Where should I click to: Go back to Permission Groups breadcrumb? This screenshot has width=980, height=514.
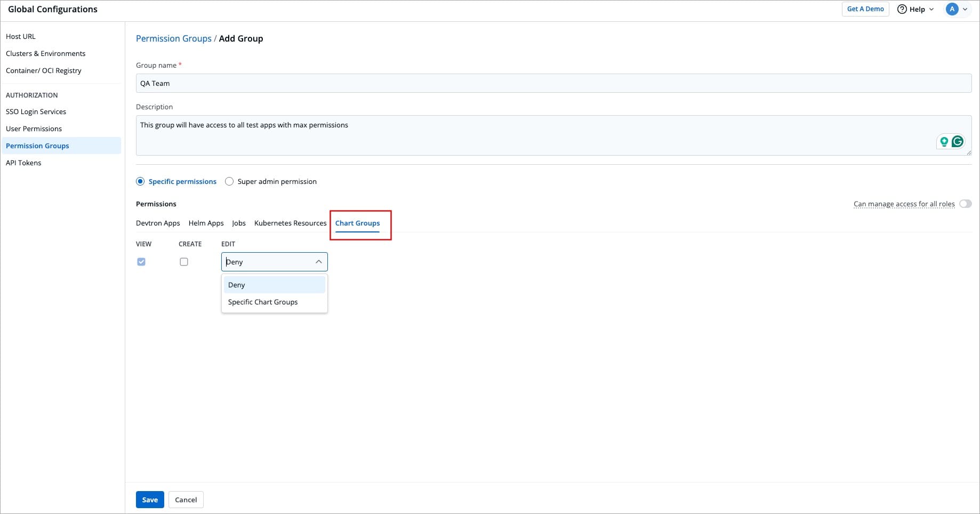click(173, 38)
